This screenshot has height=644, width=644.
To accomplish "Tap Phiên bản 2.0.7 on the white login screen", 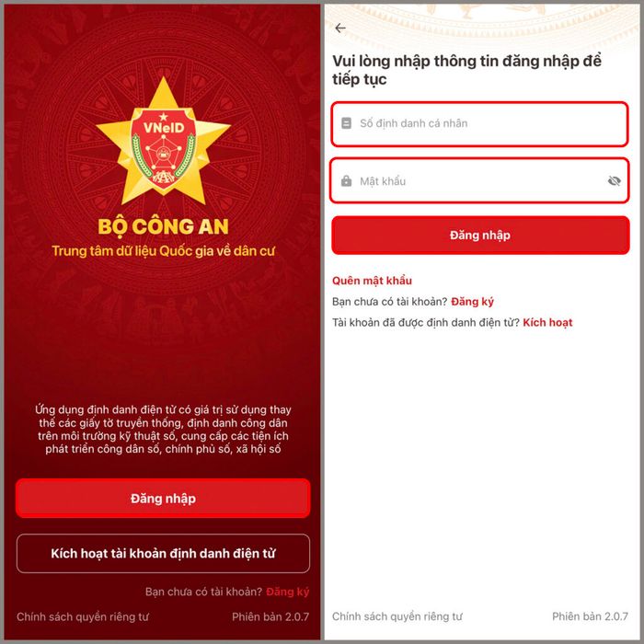I will tap(590, 616).
